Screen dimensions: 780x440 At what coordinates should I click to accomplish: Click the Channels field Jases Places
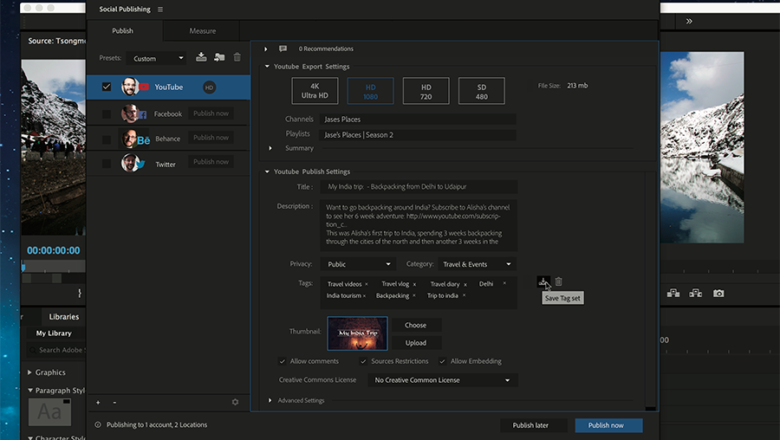pos(418,119)
